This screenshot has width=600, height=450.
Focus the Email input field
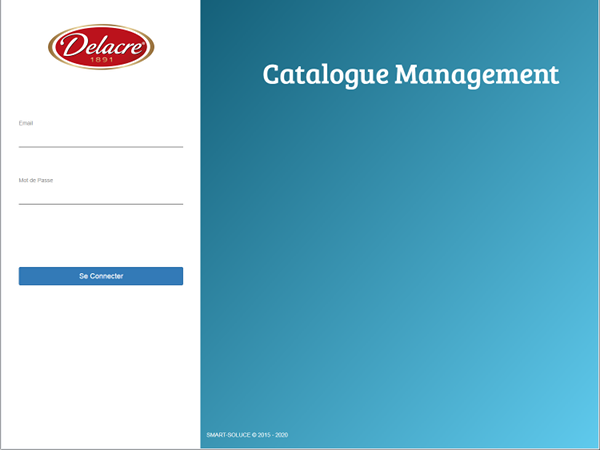tap(100, 138)
